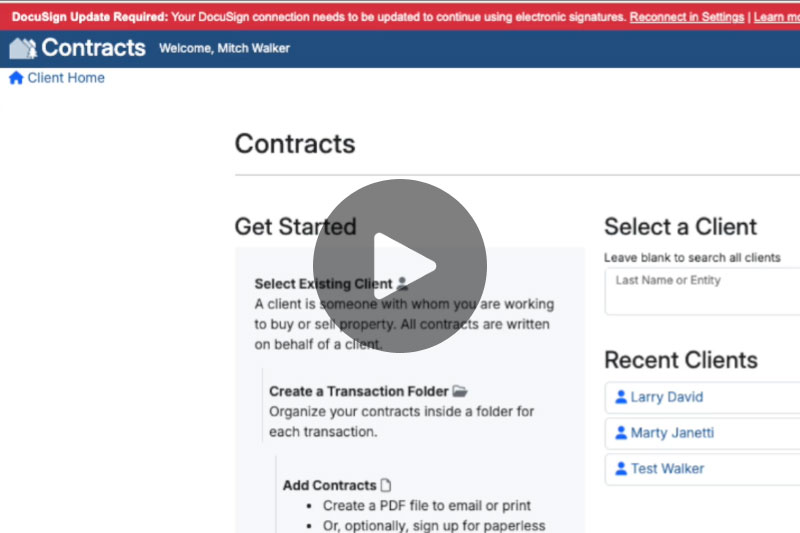Select recent client Test Walker

coord(667,468)
